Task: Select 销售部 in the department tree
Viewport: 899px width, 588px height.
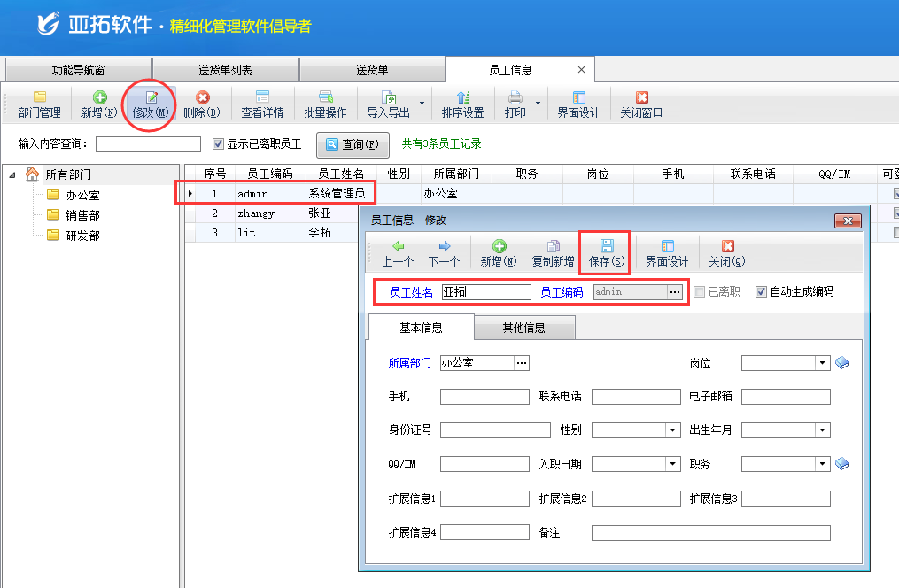Action: pyautogui.click(x=82, y=215)
